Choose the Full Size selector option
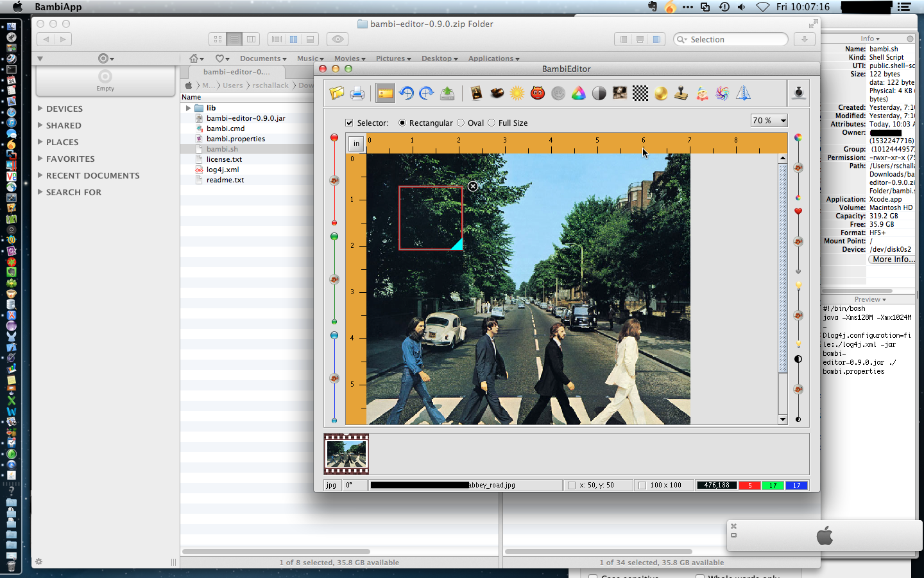The width and height of the screenshot is (924, 578). click(492, 123)
